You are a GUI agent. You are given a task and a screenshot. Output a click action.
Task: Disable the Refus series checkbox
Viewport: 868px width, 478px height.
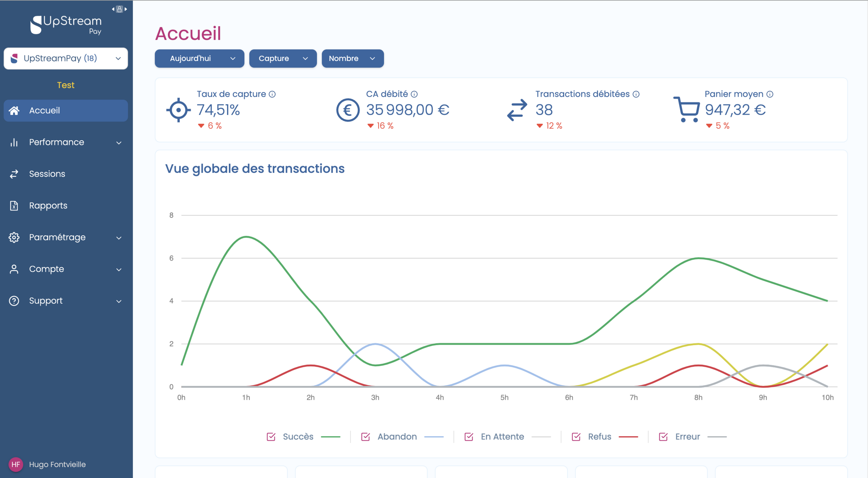576,437
